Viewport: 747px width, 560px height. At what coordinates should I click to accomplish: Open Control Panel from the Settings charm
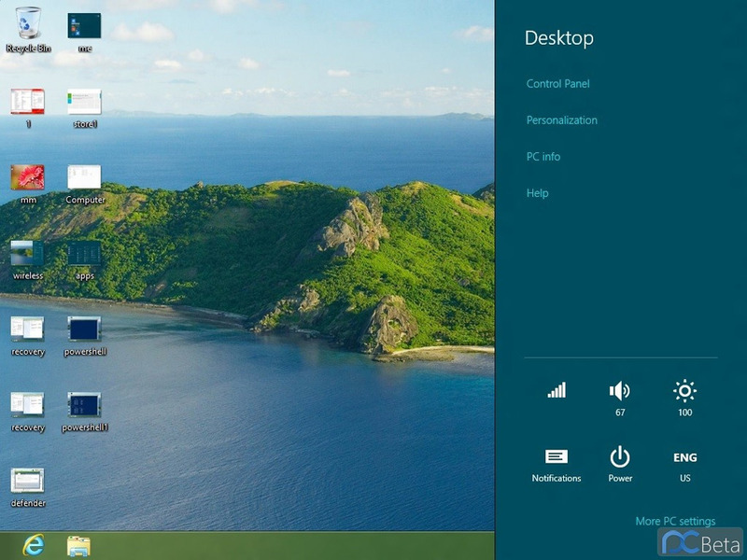(x=557, y=84)
